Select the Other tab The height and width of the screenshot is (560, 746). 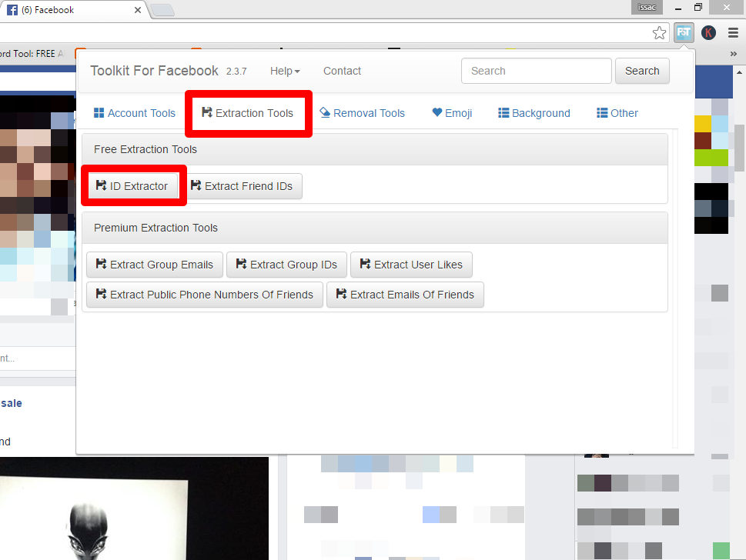pyautogui.click(x=617, y=113)
